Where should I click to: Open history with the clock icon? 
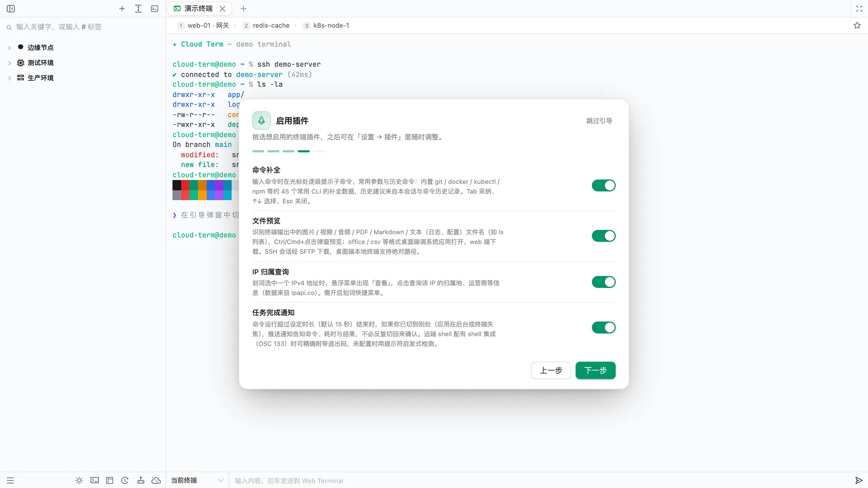pos(125,480)
